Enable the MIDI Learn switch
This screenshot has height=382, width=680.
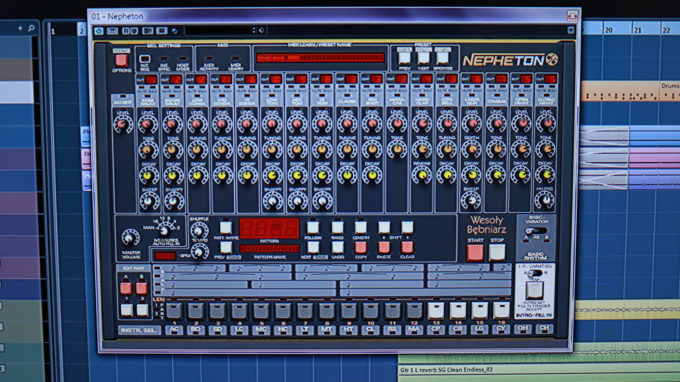click(235, 59)
